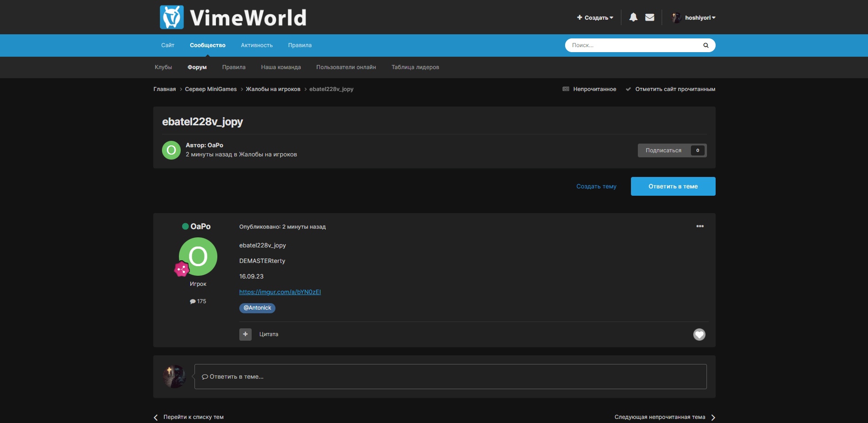Click the @Antonick mention tag
The height and width of the screenshot is (423, 868).
click(257, 308)
